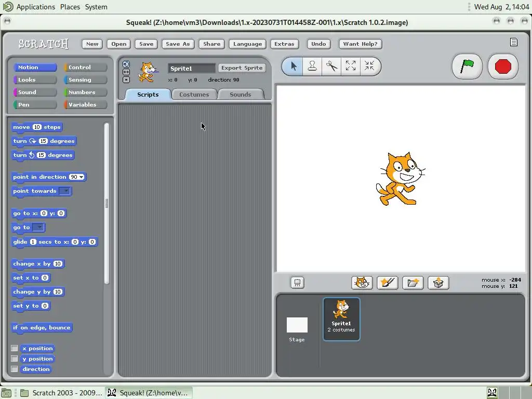Click the Sprite1 thumbnail in header
This screenshot has width=532, height=399.
[148, 72]
